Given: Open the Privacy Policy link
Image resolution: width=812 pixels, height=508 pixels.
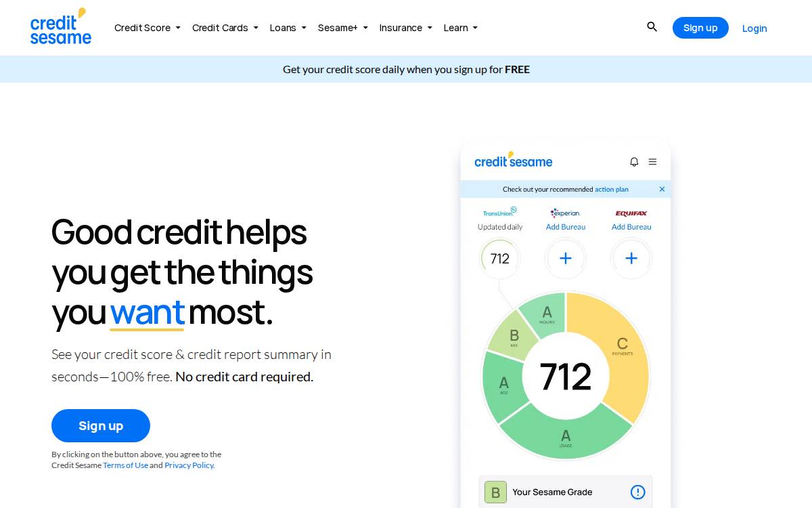Looking at the screenshot, I should tap(189, 465).
